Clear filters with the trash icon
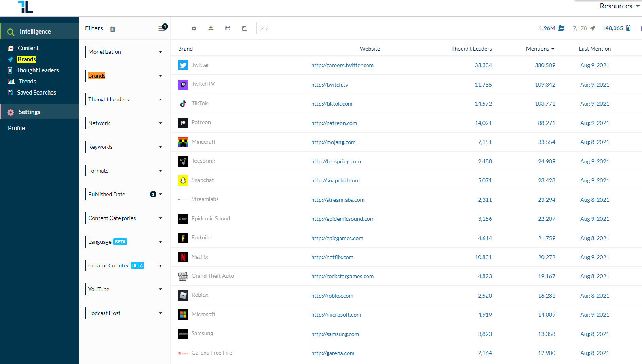This screenshot has height=364, width=642. coord(113,28)
